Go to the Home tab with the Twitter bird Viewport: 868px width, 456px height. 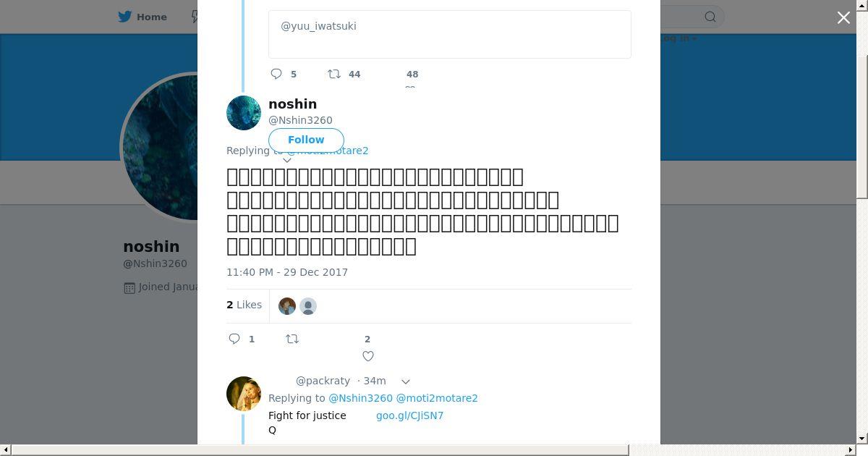click(x=142, y=17)
